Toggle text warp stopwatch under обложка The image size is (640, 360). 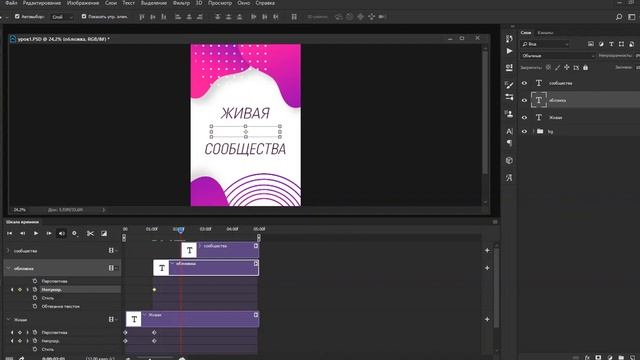click(35, 306)
